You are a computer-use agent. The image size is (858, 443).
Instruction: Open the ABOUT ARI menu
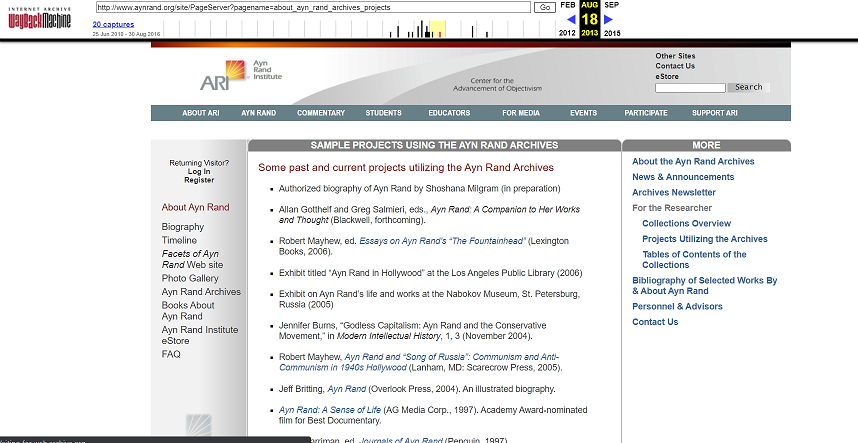(201, 113)
